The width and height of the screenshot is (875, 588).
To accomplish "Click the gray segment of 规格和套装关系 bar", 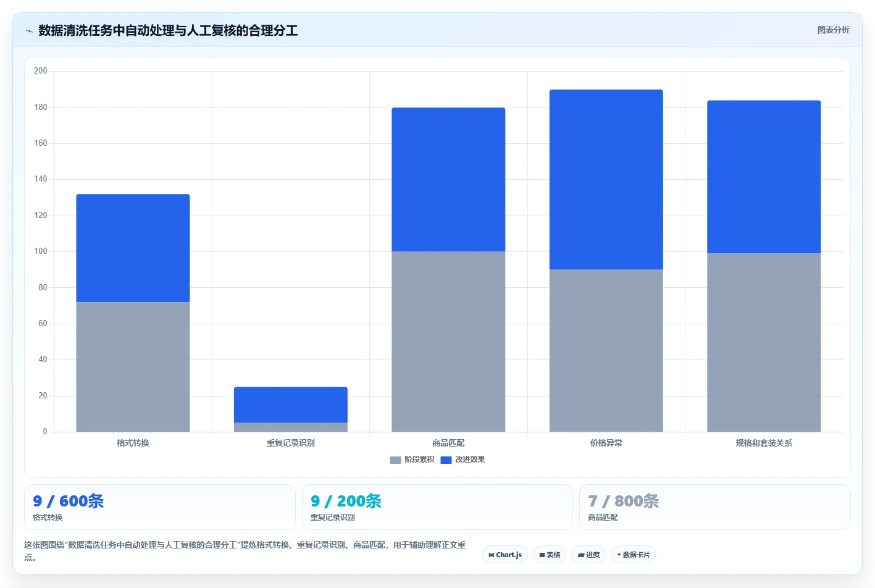I will click(x=764, y=343).
